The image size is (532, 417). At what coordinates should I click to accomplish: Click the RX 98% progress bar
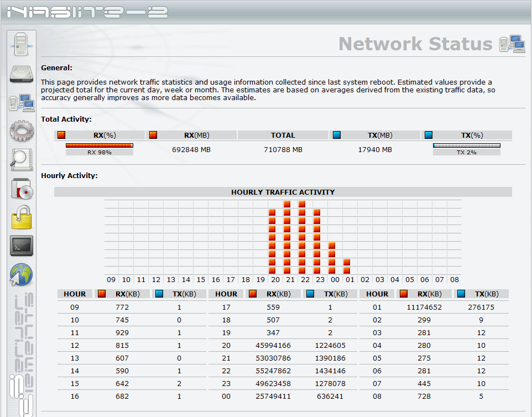[100, 146]
